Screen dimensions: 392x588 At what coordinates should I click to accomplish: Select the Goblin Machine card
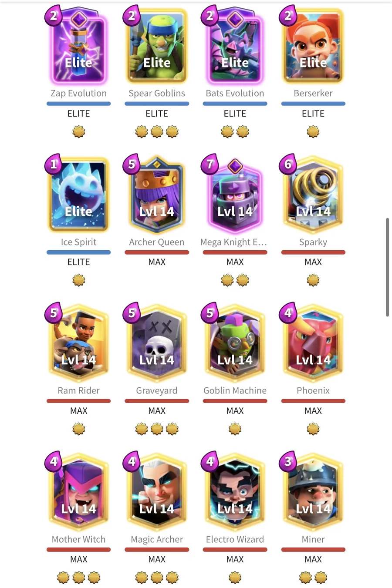click(x=235, y=344)
